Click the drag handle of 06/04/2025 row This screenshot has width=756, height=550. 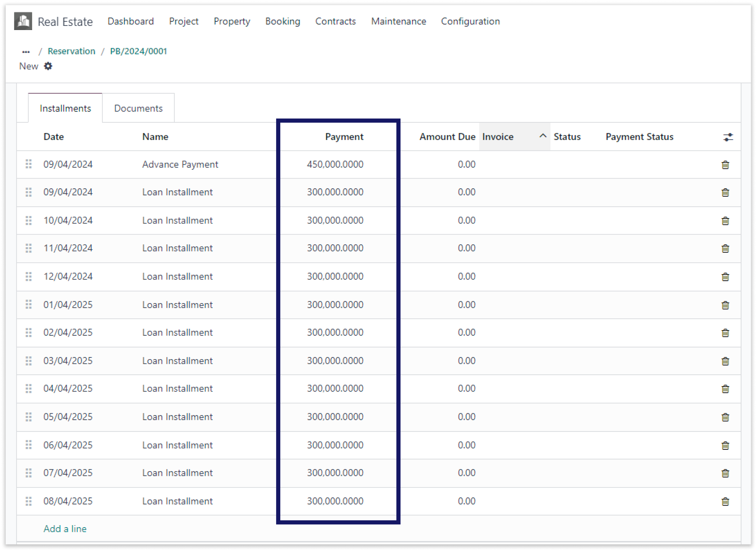tap(29, 444)
